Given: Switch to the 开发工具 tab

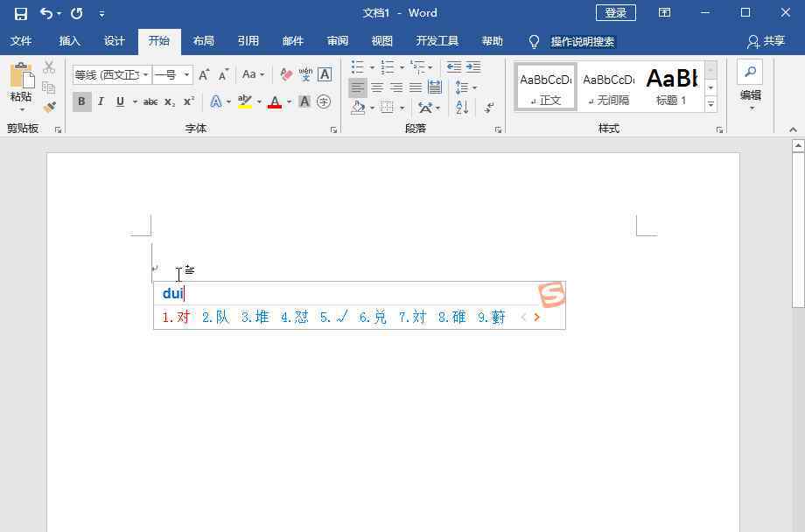Looking at the screenshot, I should [x=437, y=41].
